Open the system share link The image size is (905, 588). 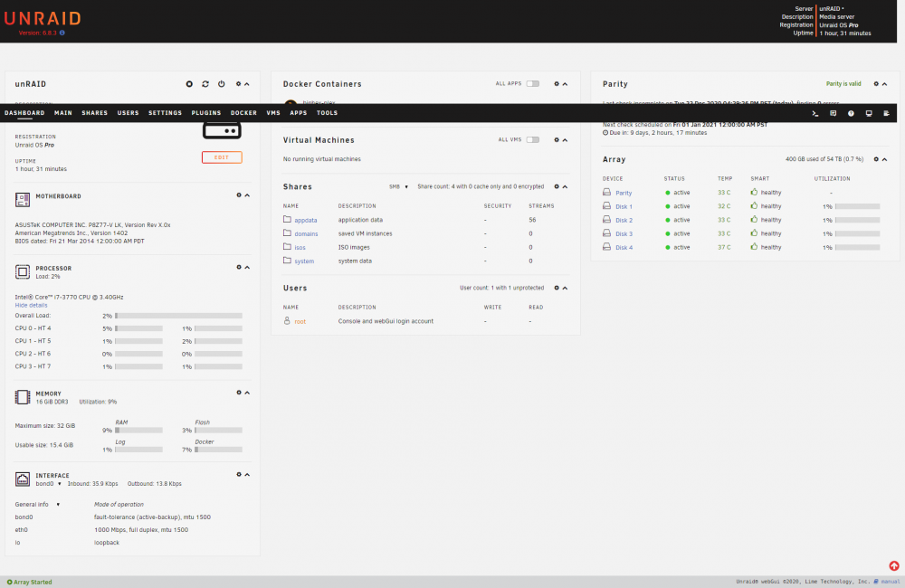(304, 261)
